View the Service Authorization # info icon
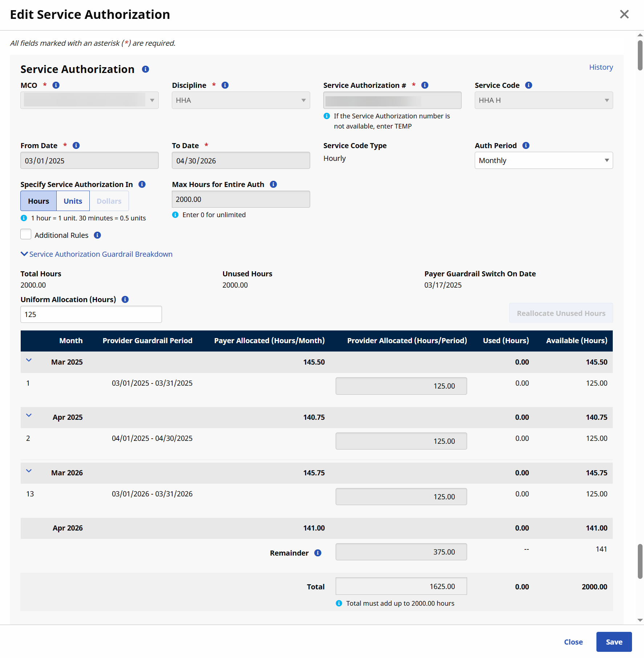 click(x=425, y=85)
